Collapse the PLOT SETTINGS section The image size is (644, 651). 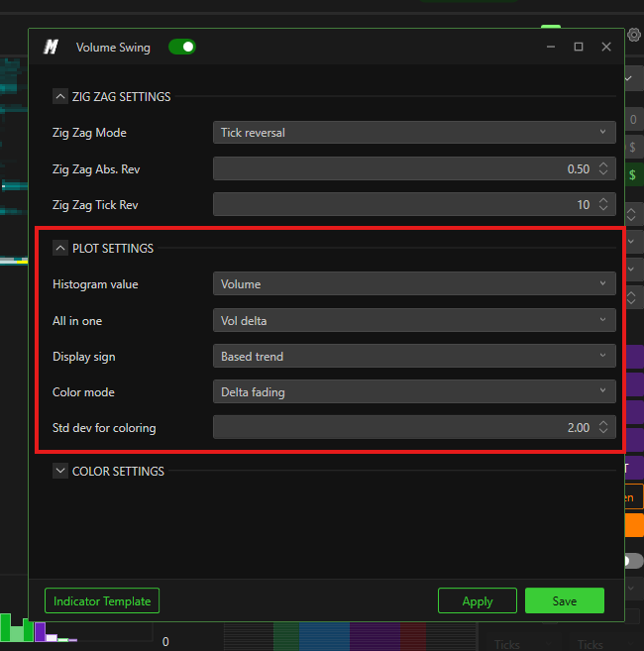click(x=60, y=249)
